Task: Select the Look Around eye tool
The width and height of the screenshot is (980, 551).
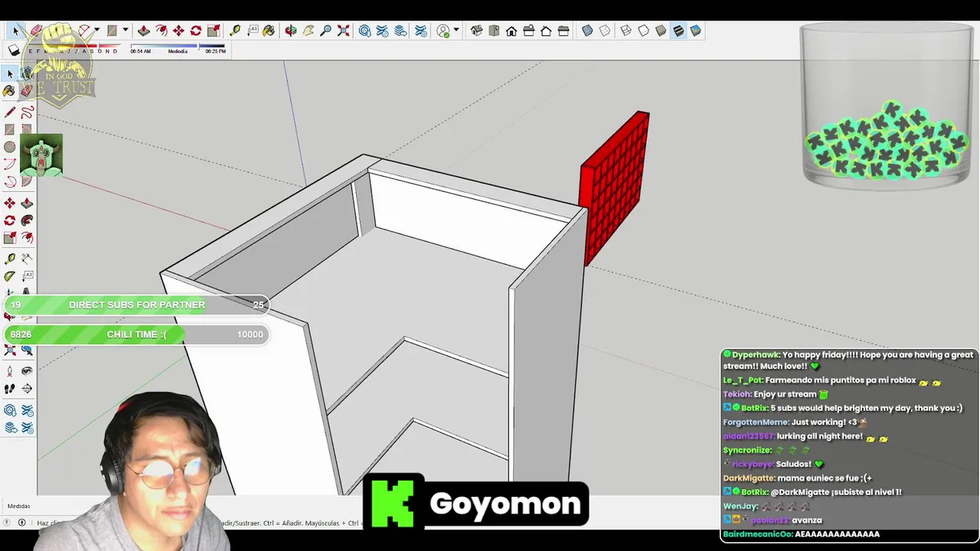Action: pyautogui.click(x=27, y=371)
